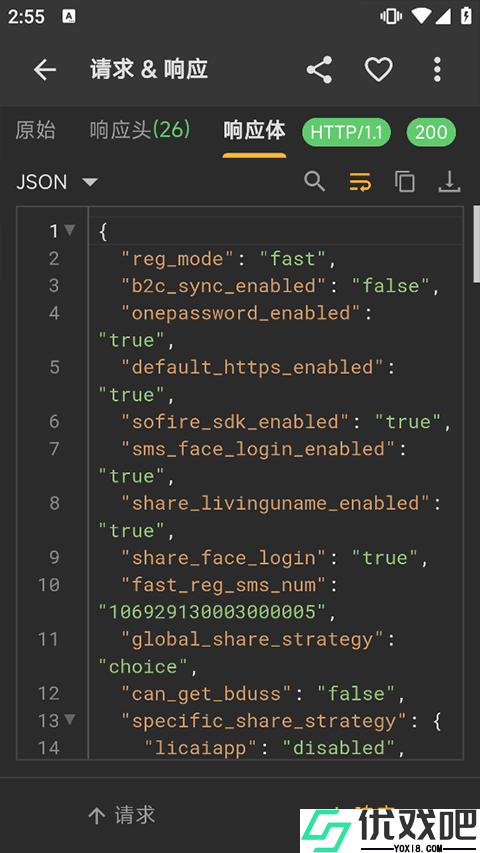Viewport: 480px width, 853px height.
Task: Click the "global_share_strategy" key
Action: click(x=253, y=640)
